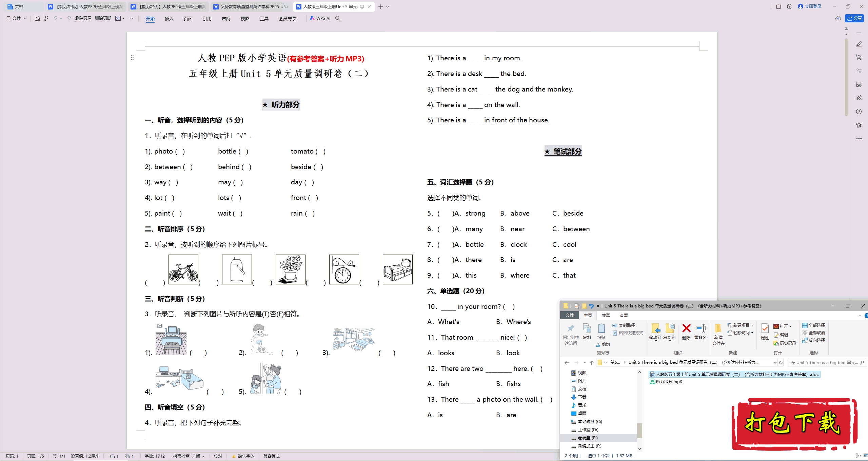Open the skin shirt icon in sidebar

(859, 125)
